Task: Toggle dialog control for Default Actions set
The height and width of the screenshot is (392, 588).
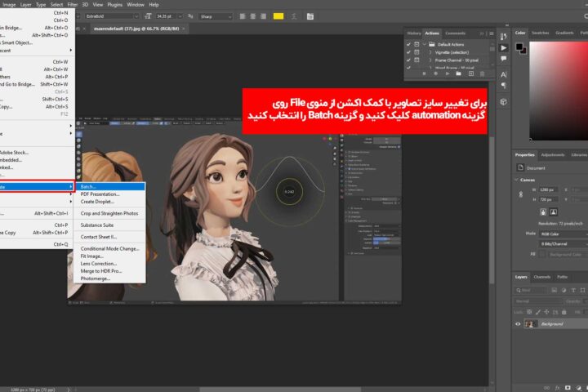Action: [x=416, y=44]
